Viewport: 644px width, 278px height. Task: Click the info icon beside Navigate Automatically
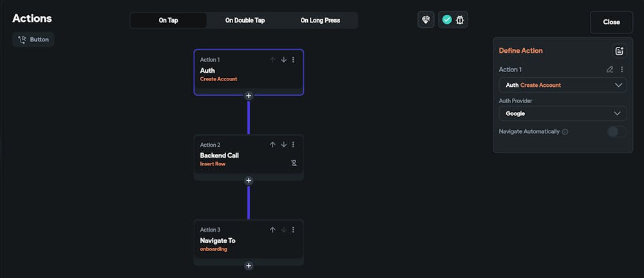tap(565, 132)
